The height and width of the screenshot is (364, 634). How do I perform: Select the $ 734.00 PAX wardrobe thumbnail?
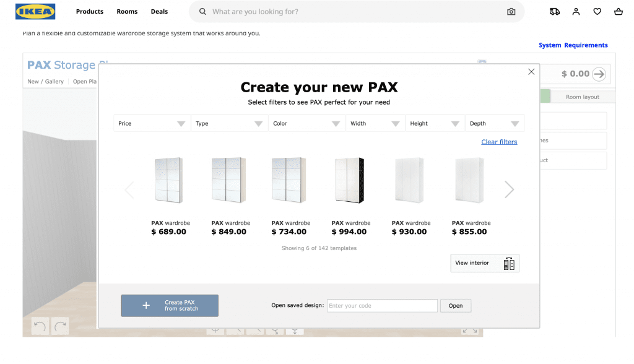click(289, 180)
